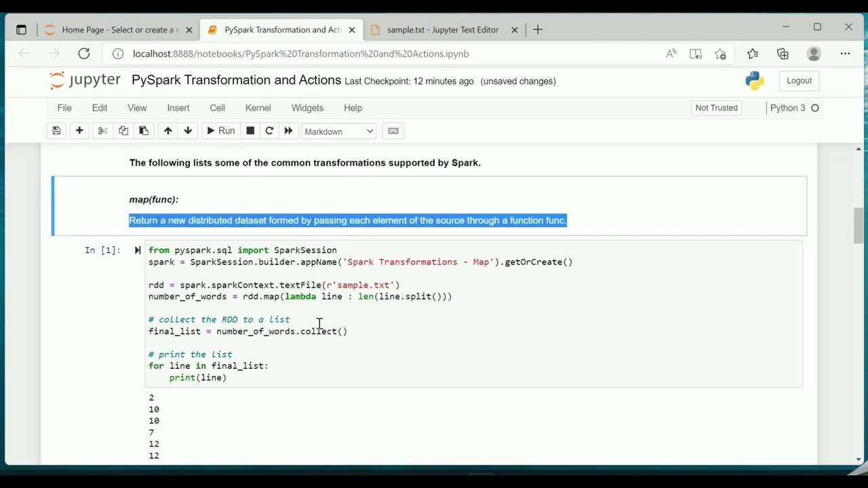Open the Widgets menu
Image resolution: width=868 pixels, height=488 pixels.
click(307, 108)
